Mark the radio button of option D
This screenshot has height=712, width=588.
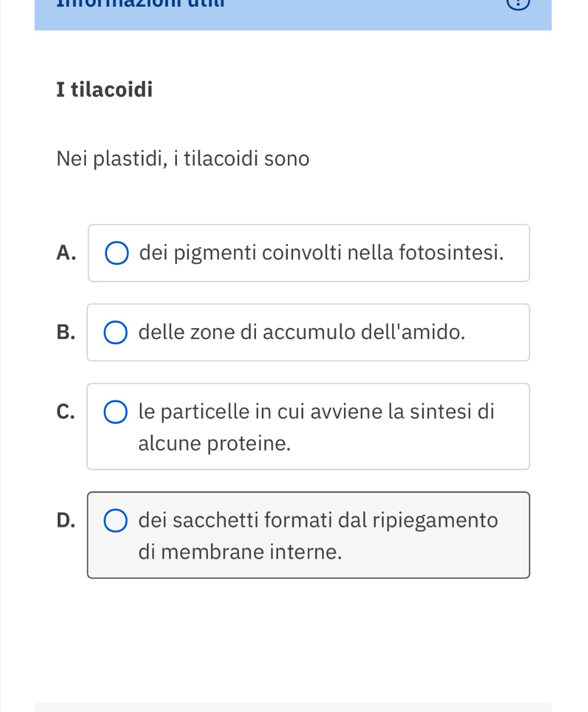[115, 521]
